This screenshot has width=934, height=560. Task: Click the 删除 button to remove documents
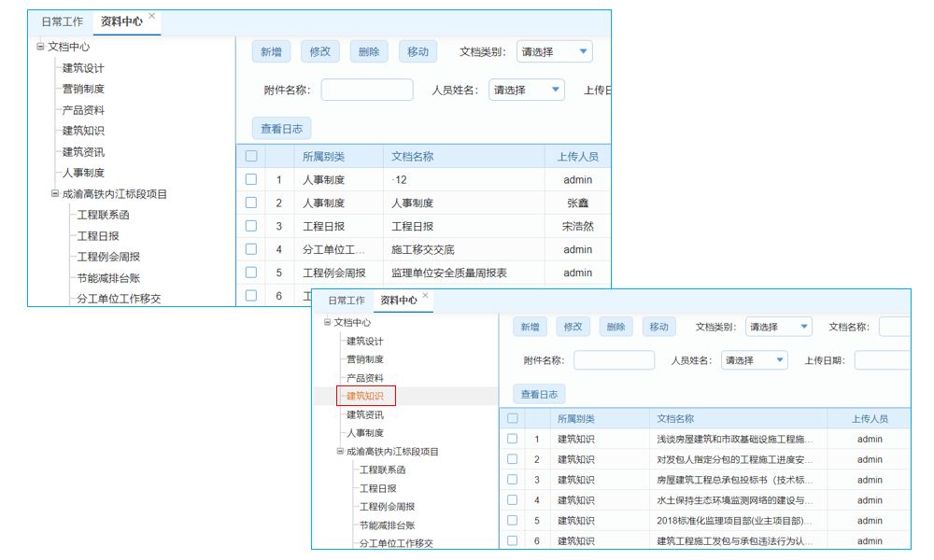pyautogui.click(x=369, y=51)
